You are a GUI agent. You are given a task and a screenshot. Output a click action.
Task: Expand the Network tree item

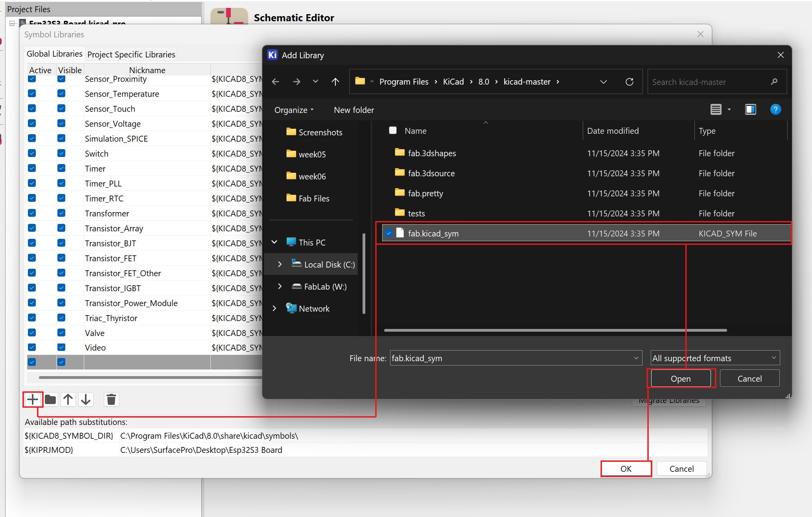(x=274, y=308)
